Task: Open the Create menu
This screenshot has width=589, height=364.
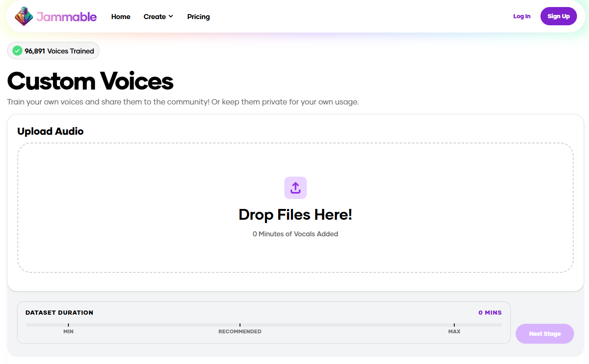Action: click(x=155, y=17)
